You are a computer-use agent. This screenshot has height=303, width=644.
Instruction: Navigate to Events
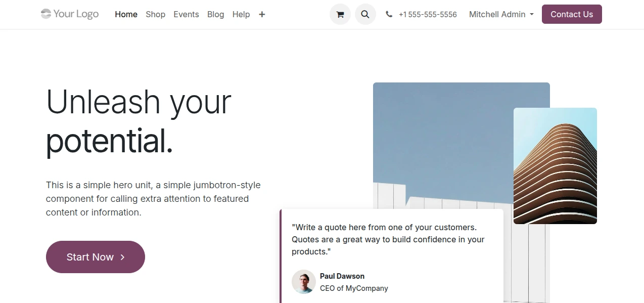point(186,15)
